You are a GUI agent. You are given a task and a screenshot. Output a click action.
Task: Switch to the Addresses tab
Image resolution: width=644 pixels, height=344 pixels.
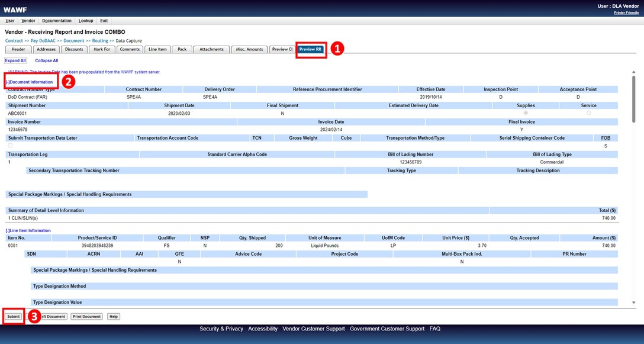tap(46, 49)
